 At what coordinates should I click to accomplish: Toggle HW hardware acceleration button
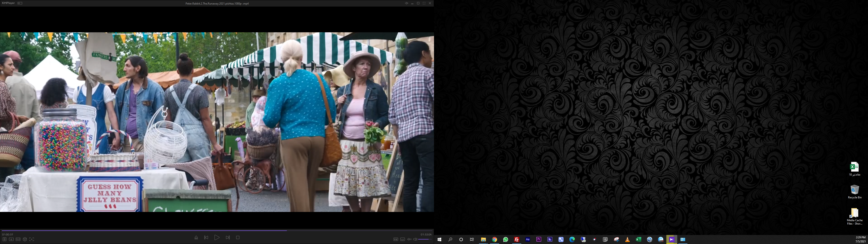396,239
